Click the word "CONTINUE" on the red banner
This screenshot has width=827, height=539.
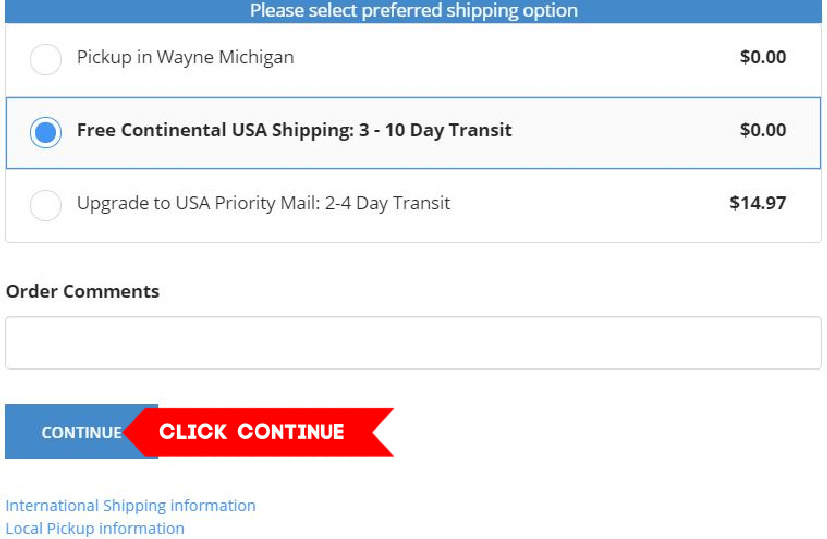(x=291, y=432)
